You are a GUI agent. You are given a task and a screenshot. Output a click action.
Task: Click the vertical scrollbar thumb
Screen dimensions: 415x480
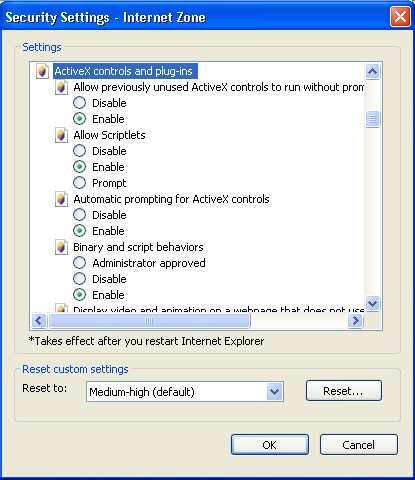(x=372, y=119)
